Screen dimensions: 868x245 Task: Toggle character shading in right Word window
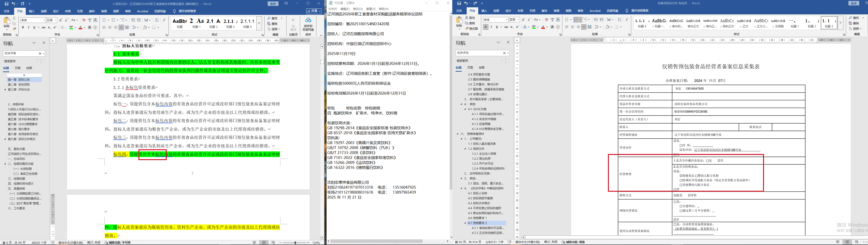pos(552,27)
